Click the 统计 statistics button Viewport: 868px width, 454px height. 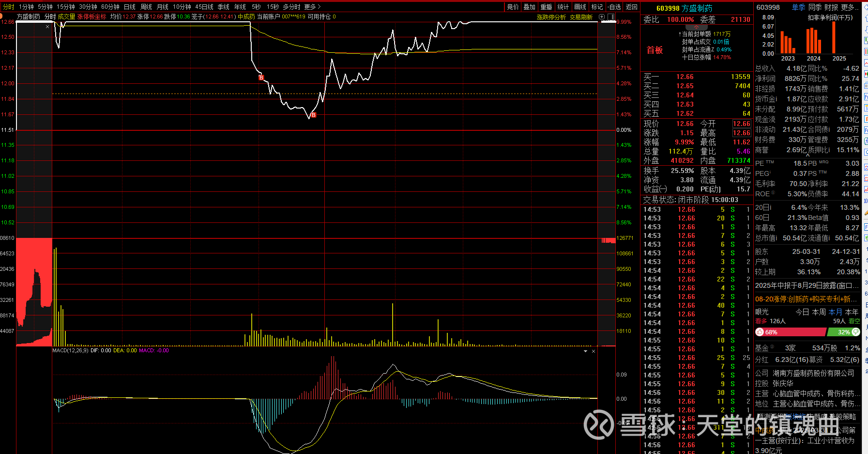(x=563, y=7)
